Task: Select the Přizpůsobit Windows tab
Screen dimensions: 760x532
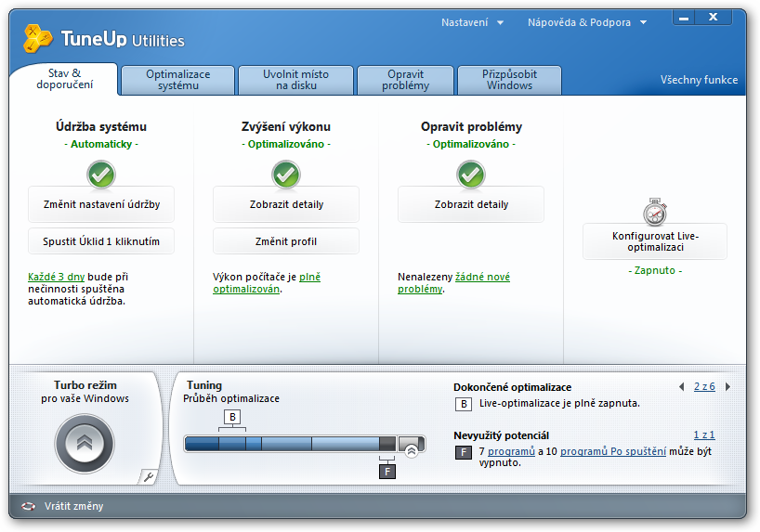Action: tap(509, 80)
